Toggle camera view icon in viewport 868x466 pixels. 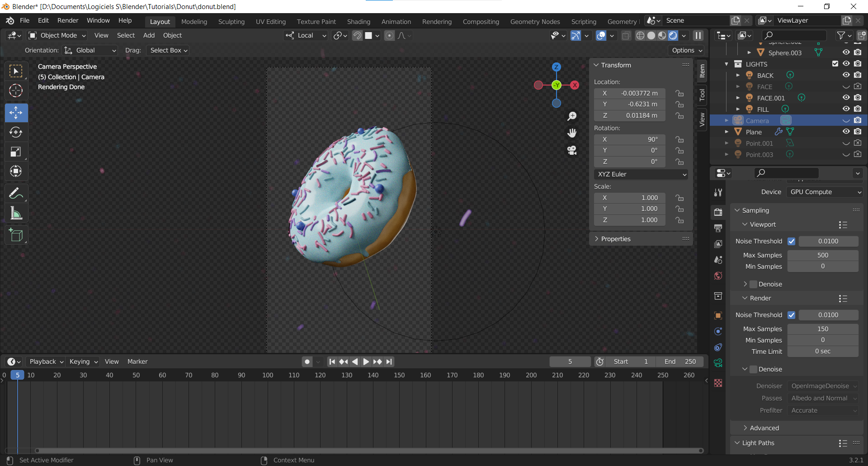click(x=572, y=150)
